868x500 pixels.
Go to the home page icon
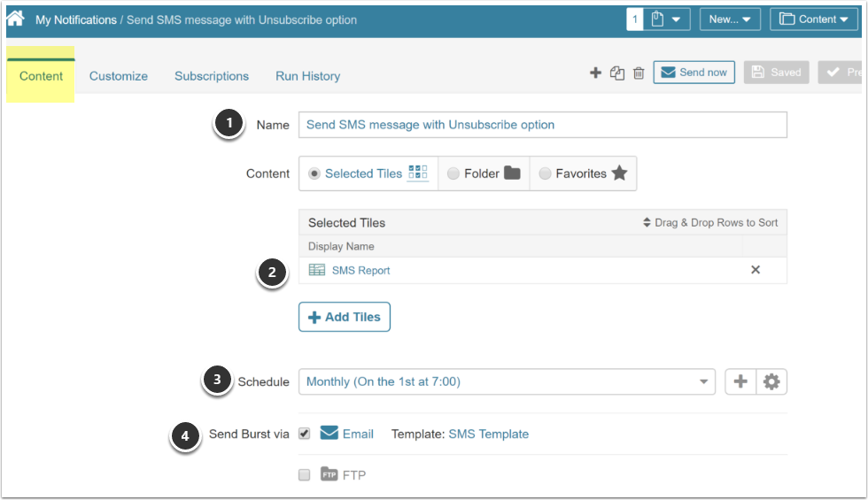16,19
